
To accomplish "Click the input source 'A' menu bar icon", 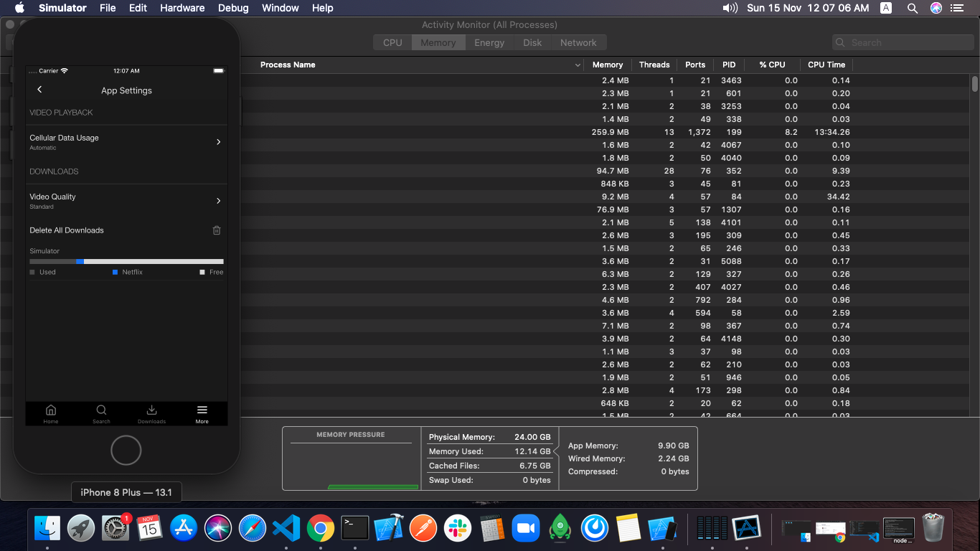I will (x=886, y=8).
